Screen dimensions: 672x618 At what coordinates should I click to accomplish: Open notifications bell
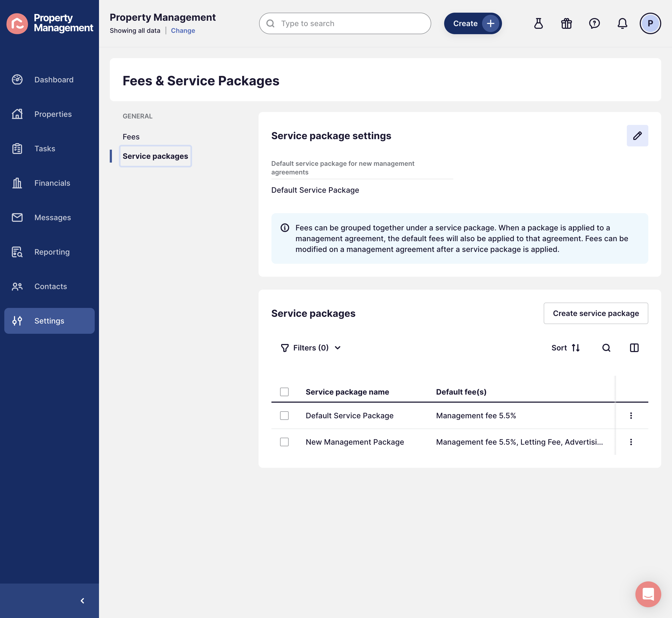coord(622,23)
